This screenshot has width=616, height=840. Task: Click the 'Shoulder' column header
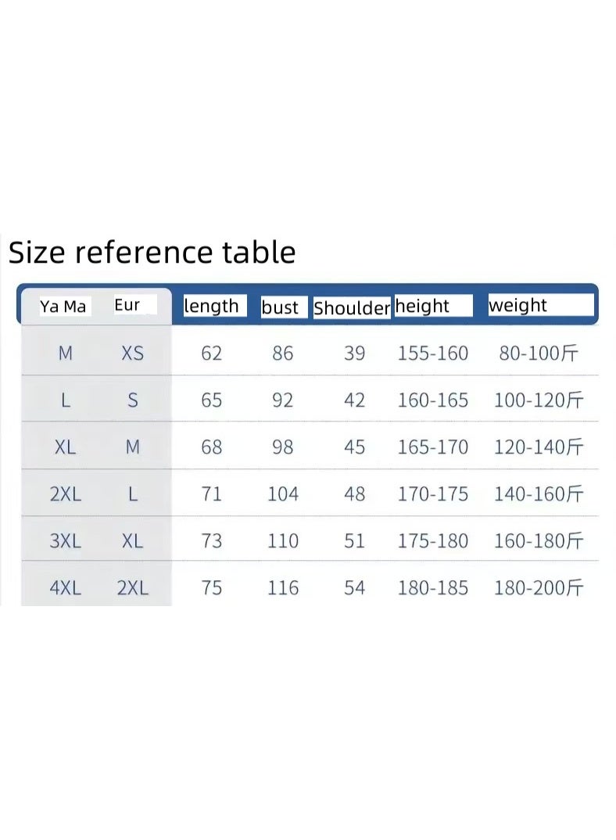tap(352, 308)
